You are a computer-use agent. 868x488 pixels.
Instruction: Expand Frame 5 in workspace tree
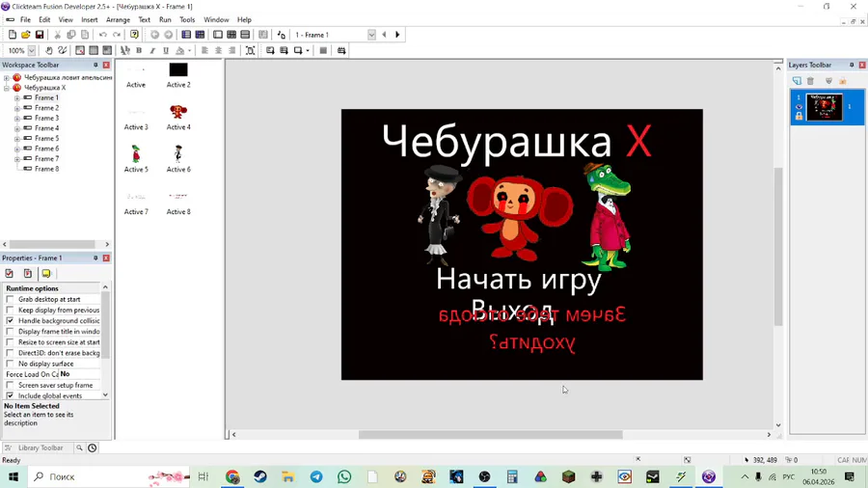coord(17,139)
